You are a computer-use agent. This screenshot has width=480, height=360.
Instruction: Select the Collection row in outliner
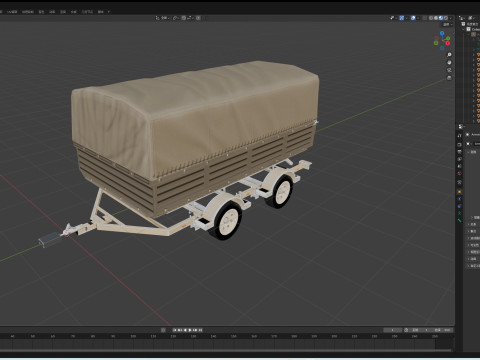point(473,29)
